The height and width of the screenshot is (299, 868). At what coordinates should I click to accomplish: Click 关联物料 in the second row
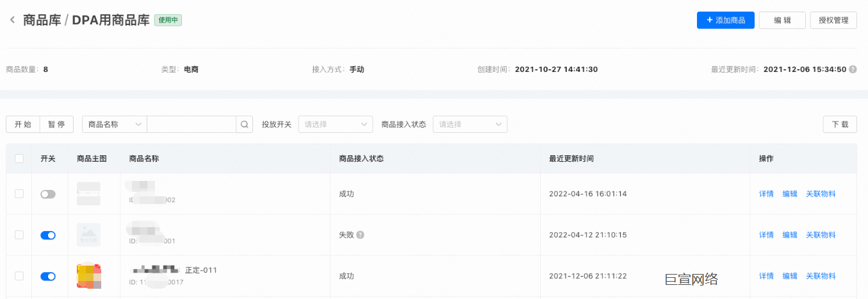[821, 235]
